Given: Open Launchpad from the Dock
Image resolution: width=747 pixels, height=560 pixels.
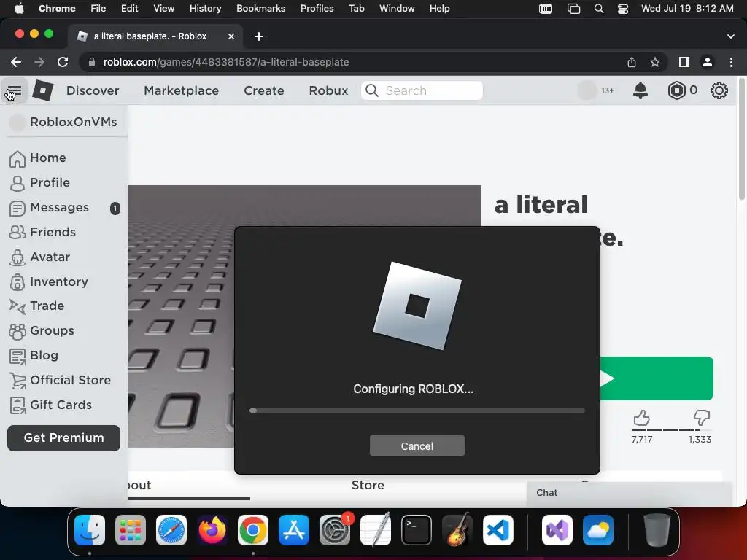Looking at the screenshot, I should 131,530.
